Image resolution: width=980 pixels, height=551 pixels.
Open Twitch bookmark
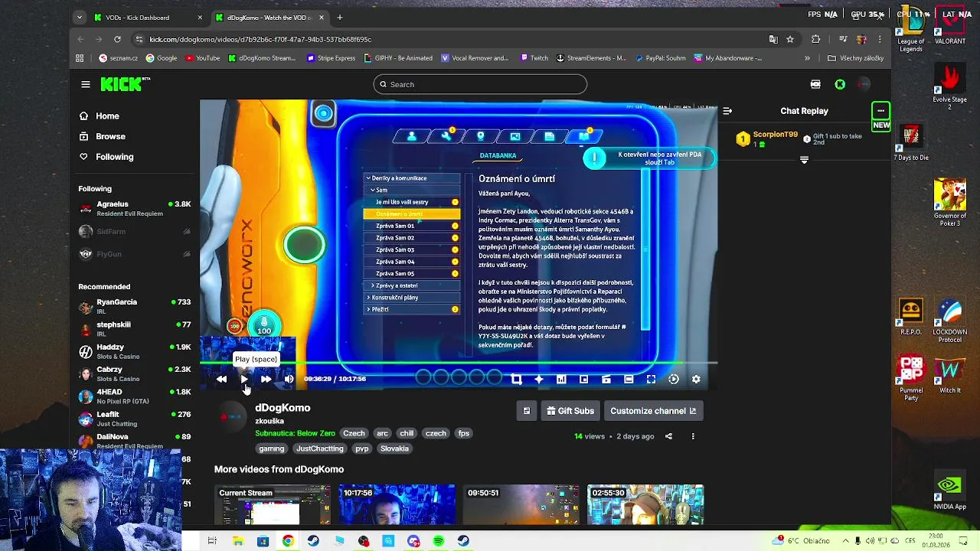[534, 58]
